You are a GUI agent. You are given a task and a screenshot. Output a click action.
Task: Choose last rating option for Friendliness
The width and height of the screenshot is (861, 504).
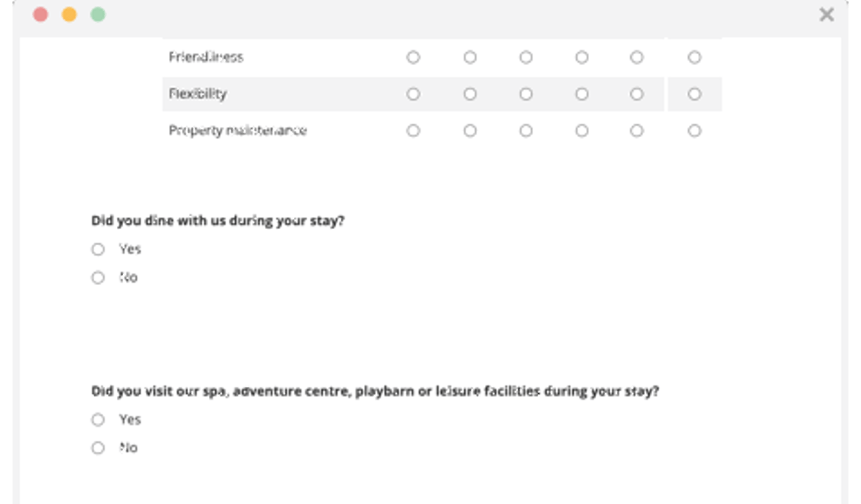tap(694, 57)
